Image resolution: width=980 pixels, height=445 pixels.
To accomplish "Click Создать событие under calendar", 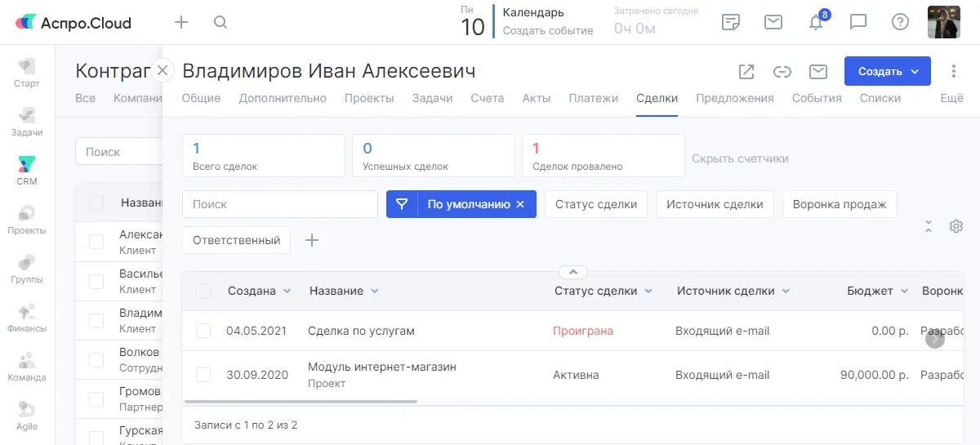I will pyautogui.click(x=547, y=30).
